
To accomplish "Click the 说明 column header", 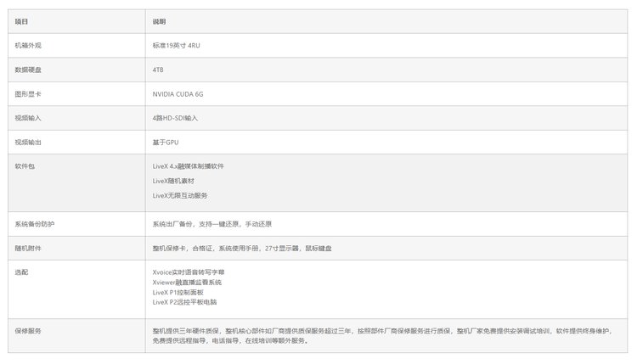I will point(159,20).
